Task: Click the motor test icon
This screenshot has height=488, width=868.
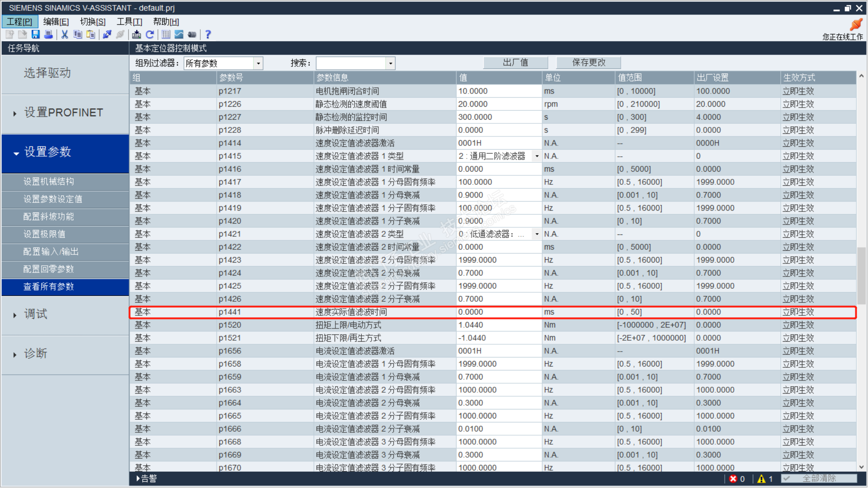Action: tap(192, 34)
